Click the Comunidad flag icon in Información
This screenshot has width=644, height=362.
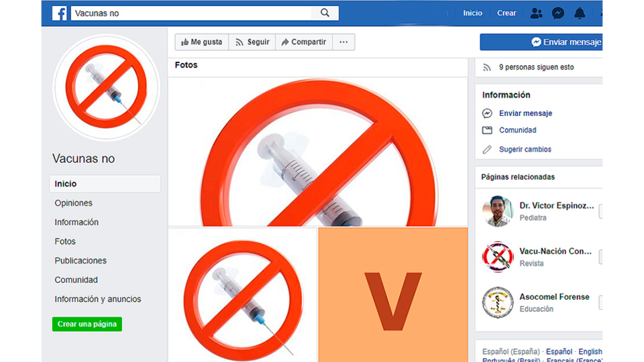point(487,130)
